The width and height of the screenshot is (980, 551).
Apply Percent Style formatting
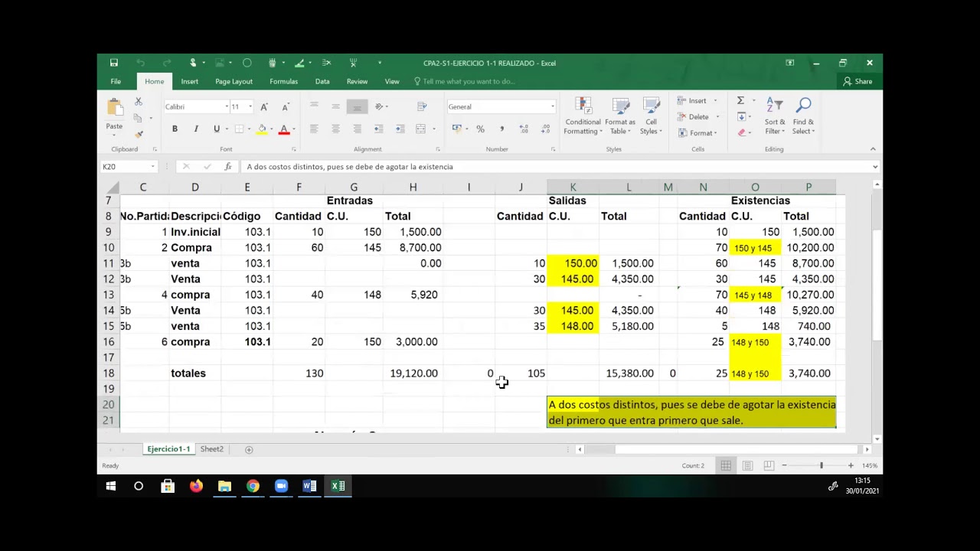click(480, 129)
